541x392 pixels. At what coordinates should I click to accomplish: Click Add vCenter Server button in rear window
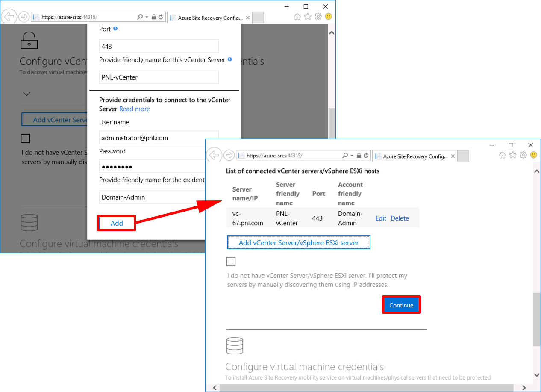(x=55, y=120)
